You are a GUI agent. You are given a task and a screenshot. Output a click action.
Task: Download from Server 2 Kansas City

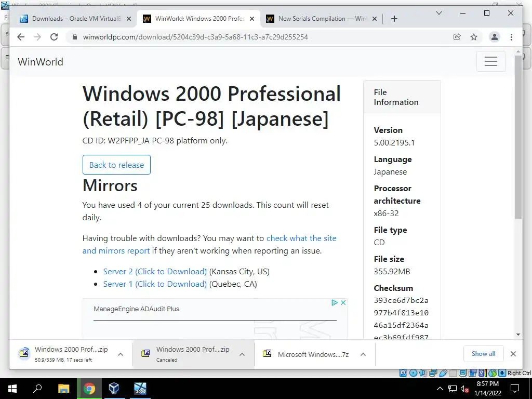coord(155,271)
